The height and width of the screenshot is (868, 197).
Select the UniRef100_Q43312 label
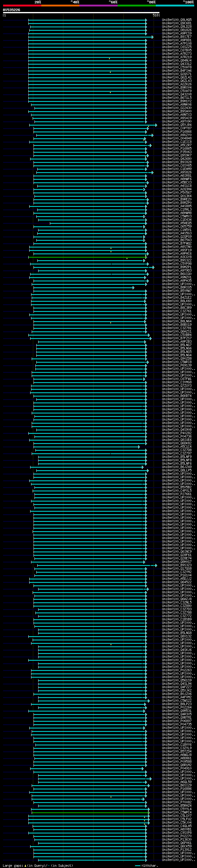(177, 64)
